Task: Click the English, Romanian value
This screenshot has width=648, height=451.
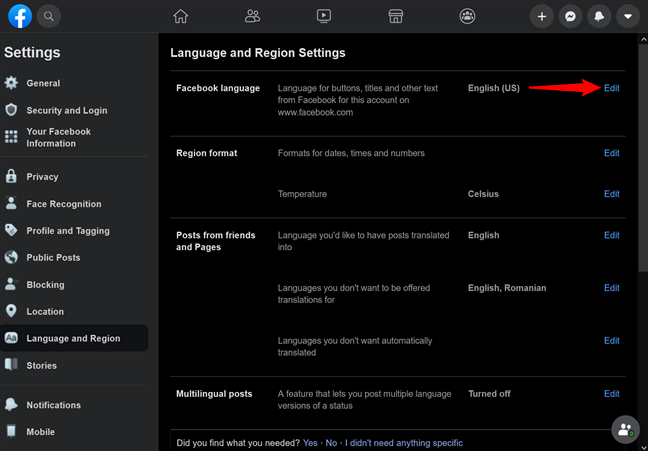Action: [507, 288]
